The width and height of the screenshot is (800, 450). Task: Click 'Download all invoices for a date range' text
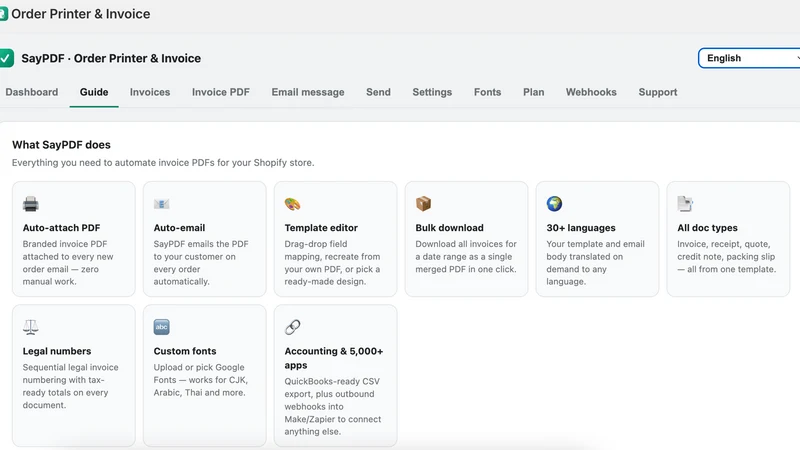pyautogui.click(x=466, y=257)
